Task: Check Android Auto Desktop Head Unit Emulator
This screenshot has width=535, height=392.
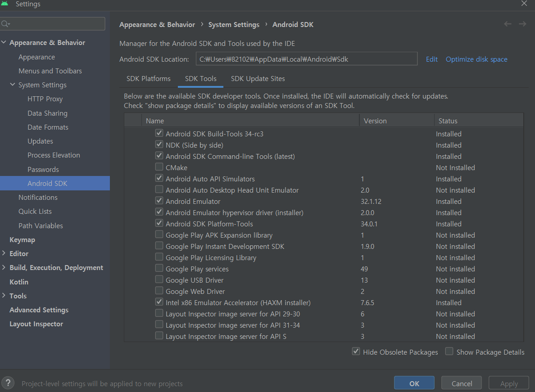Action: (159, 189)
